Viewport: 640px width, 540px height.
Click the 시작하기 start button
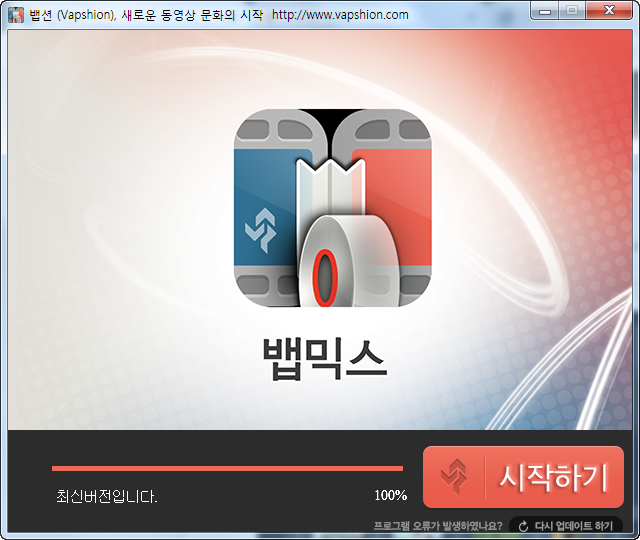pyautogui.click(x=523, y=477)
